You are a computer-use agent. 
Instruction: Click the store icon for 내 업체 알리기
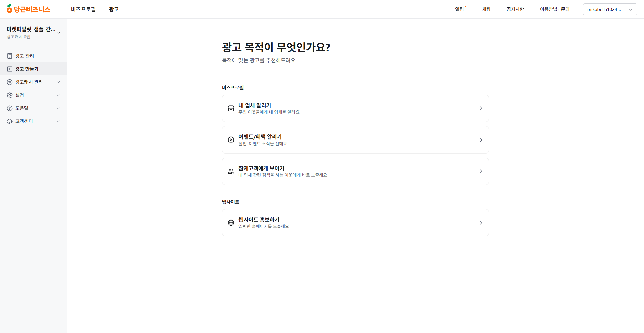pos(231,108)
